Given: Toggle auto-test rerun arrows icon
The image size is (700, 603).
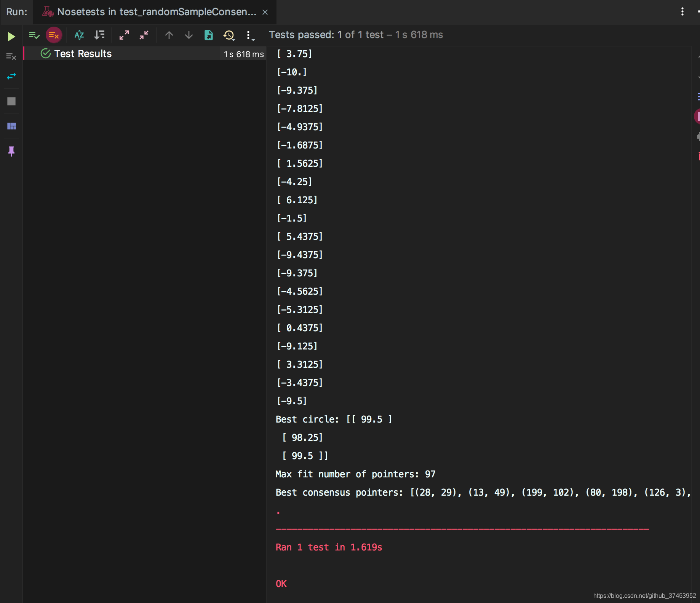Looking at the screenshot, I should 11,77.
